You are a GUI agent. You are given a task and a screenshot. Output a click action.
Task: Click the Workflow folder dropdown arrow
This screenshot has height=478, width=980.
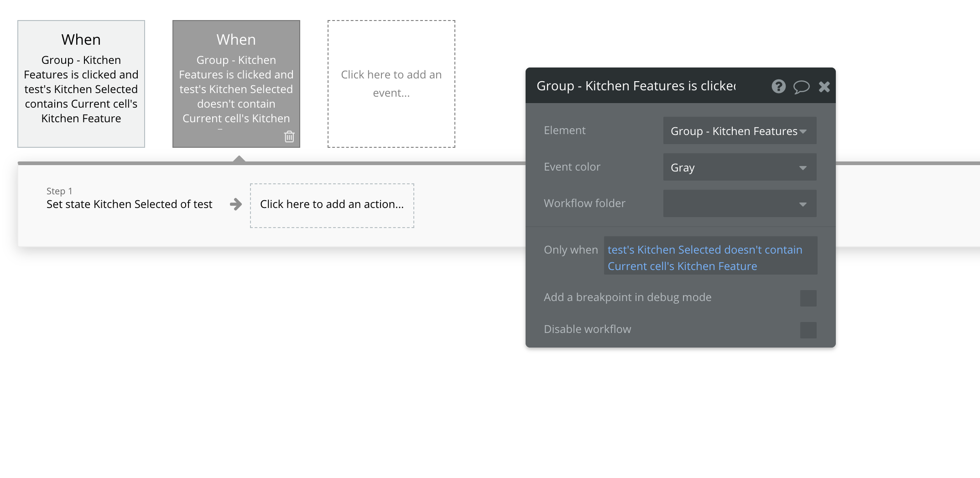[x=803, y=204]
